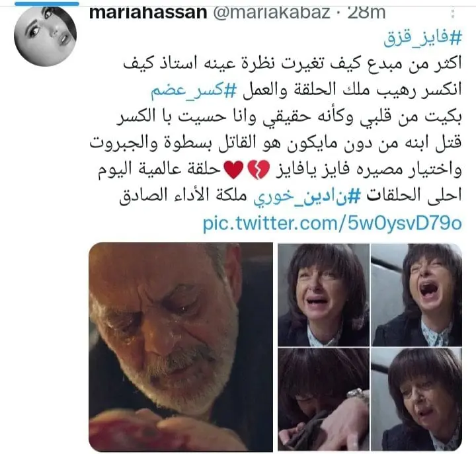Open mariahassan's round profile avatar
The height and width of the screenshot is (454, 476).
[x=45, y=35]
